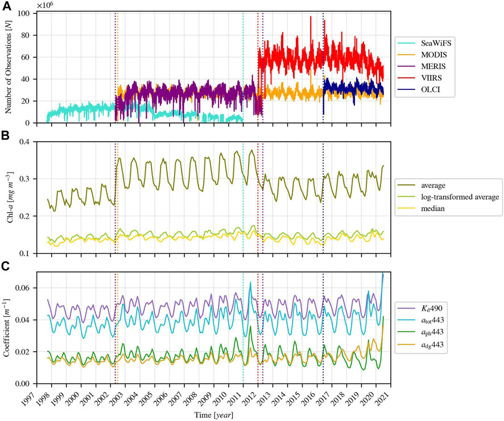Click the red dotted marker in panel B
504x421 pixels.
coord(258,197)
